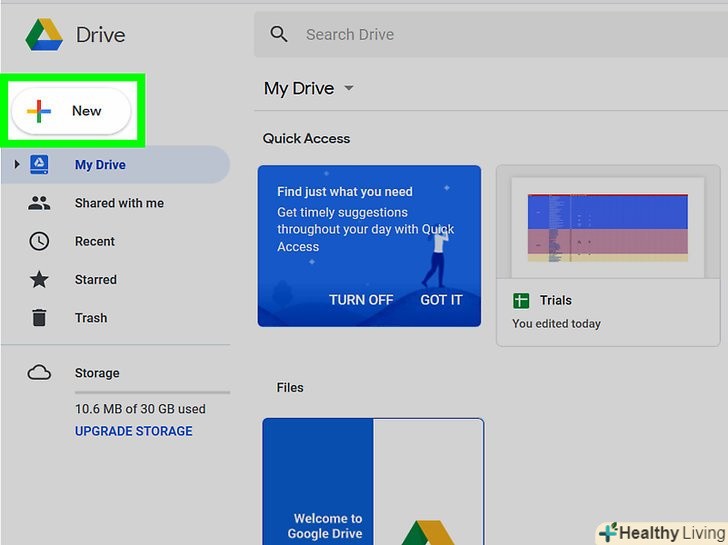Viewport: 728px width, 545px height.
Task: Click the Recent clock icon
Action: 39,241
